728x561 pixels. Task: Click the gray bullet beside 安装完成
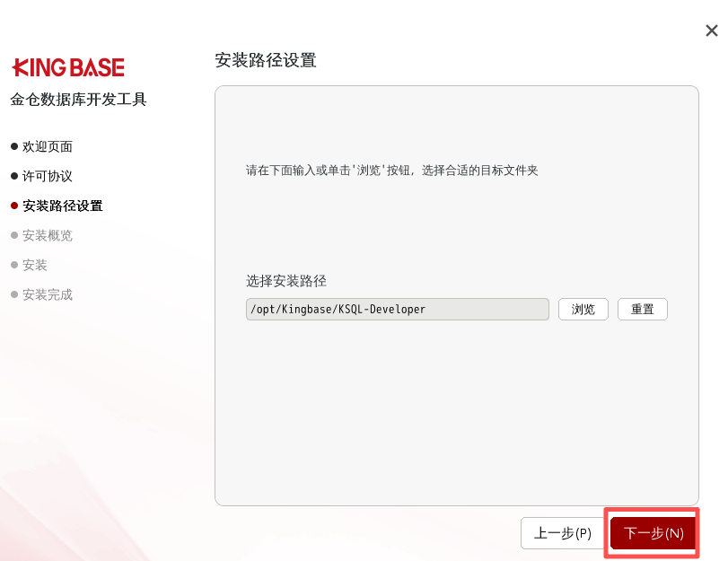point(14,294)
